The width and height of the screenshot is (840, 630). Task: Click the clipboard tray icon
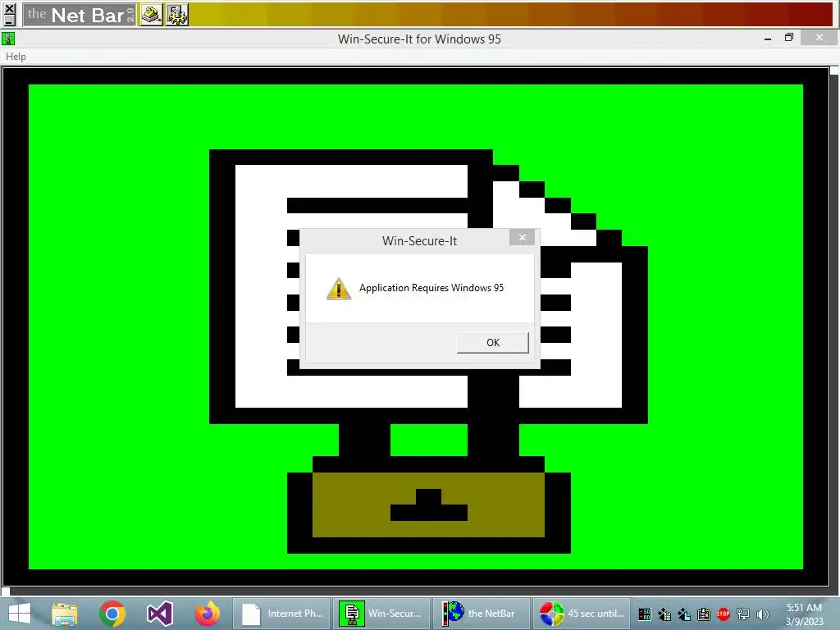(x=704, y=614)
